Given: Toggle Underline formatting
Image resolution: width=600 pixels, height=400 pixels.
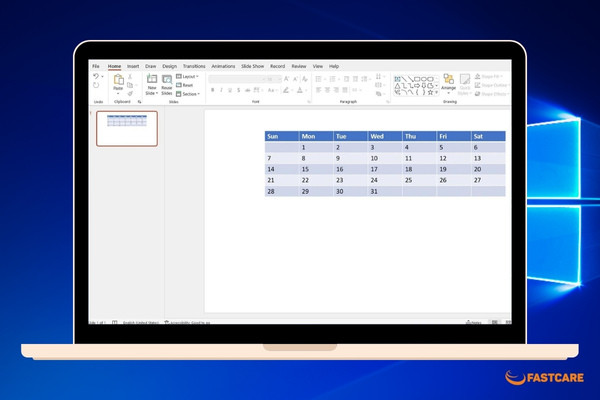Looking at the screenshot, I should tap(230, 90).
